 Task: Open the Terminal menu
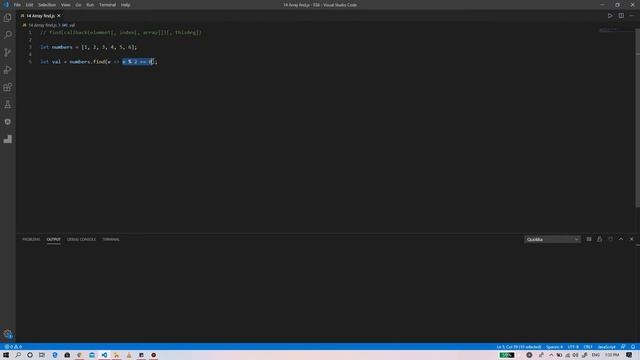[x=107, y=5]
